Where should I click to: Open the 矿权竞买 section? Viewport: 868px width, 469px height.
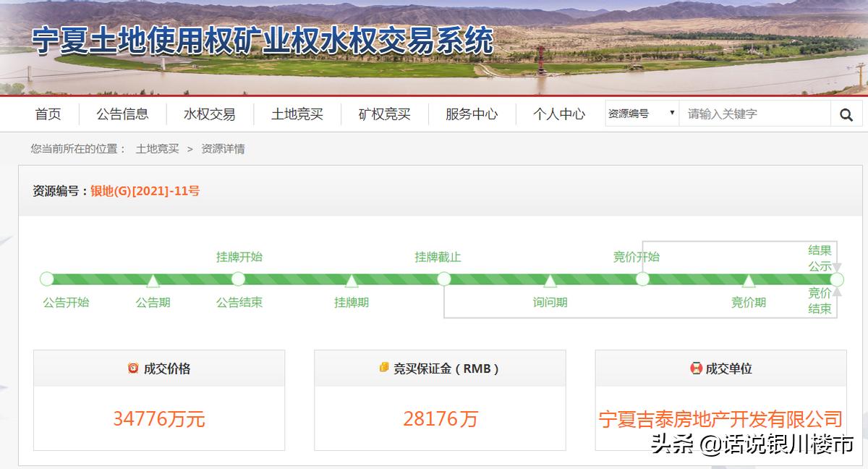click(x=383, y=114)
